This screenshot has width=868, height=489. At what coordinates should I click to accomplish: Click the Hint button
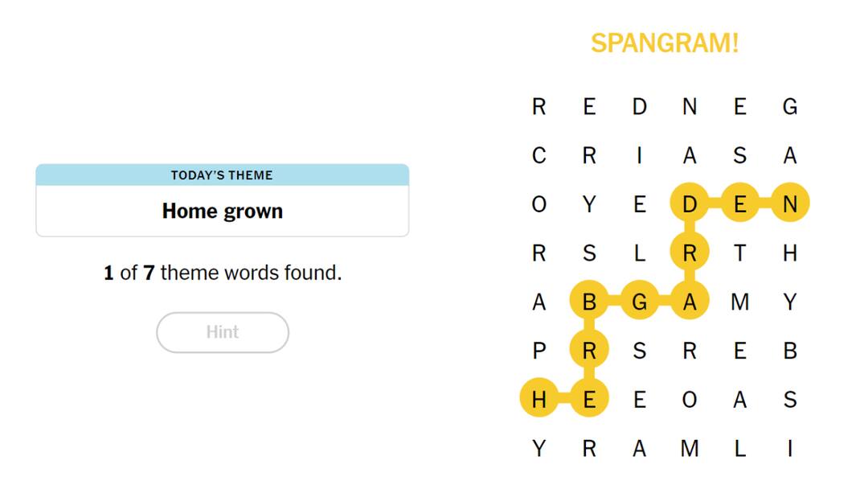tap(222, 332)
